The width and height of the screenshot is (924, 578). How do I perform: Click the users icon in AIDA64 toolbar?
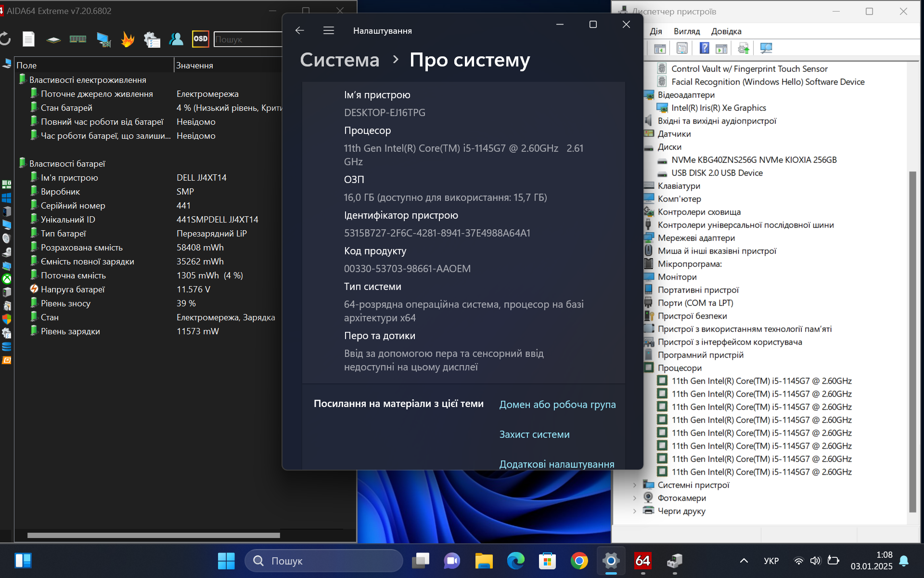(x=176, y=39)
